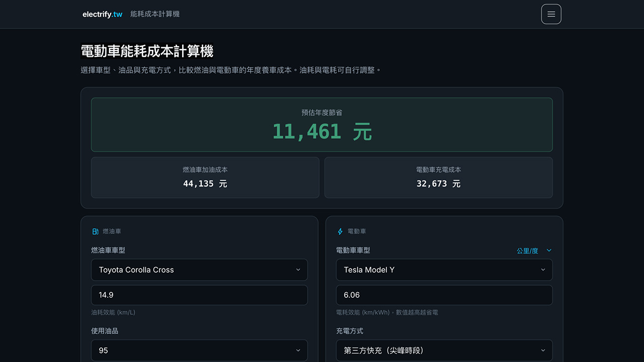Viewport: 644px width, 362px height.
Task: Edit the 14.9 fuel efficiency field
Action: pos(199,295)
